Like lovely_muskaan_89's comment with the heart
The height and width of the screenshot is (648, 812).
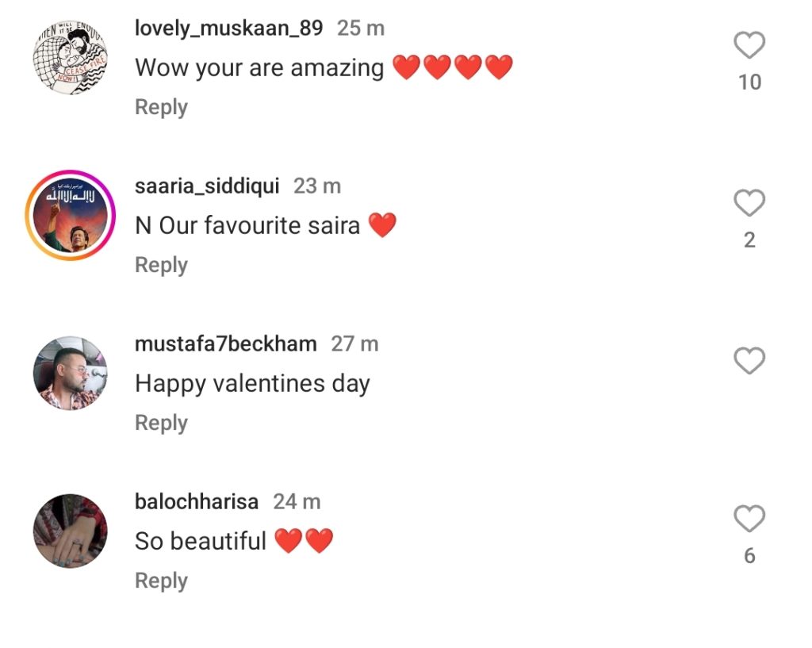pos(749,46)
